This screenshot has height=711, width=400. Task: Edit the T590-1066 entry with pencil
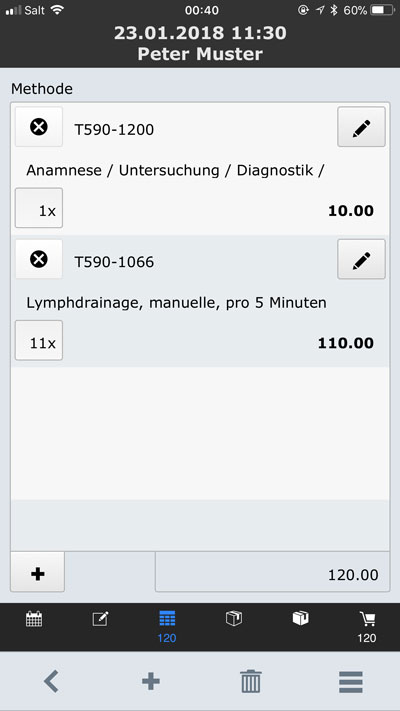[361, 259]
